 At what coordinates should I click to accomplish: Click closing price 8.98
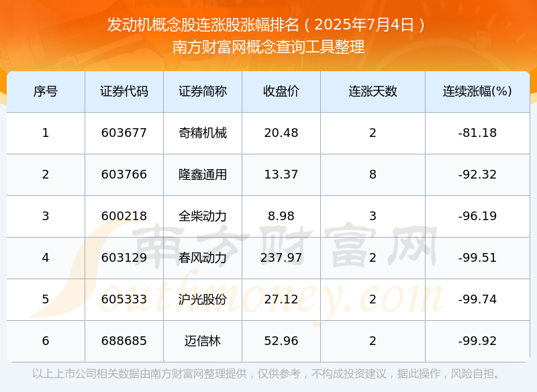click(x=281, y=216)
